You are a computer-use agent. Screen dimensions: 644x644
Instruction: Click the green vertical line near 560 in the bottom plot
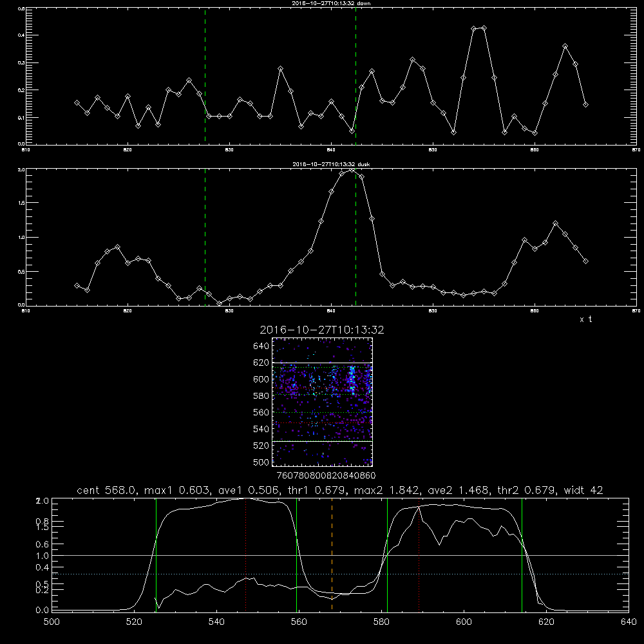click(x=296, y=554)
